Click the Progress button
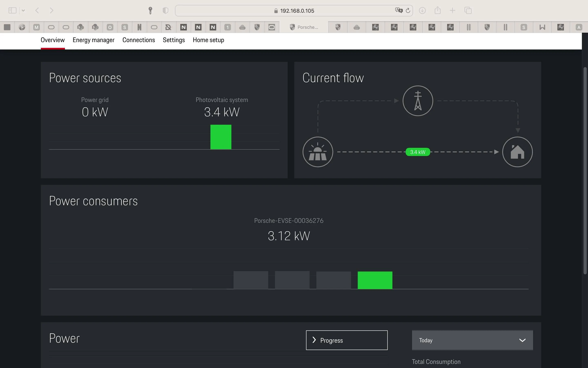Image resolution: width=588 pixels, height=368 pixels. point(346,340)
